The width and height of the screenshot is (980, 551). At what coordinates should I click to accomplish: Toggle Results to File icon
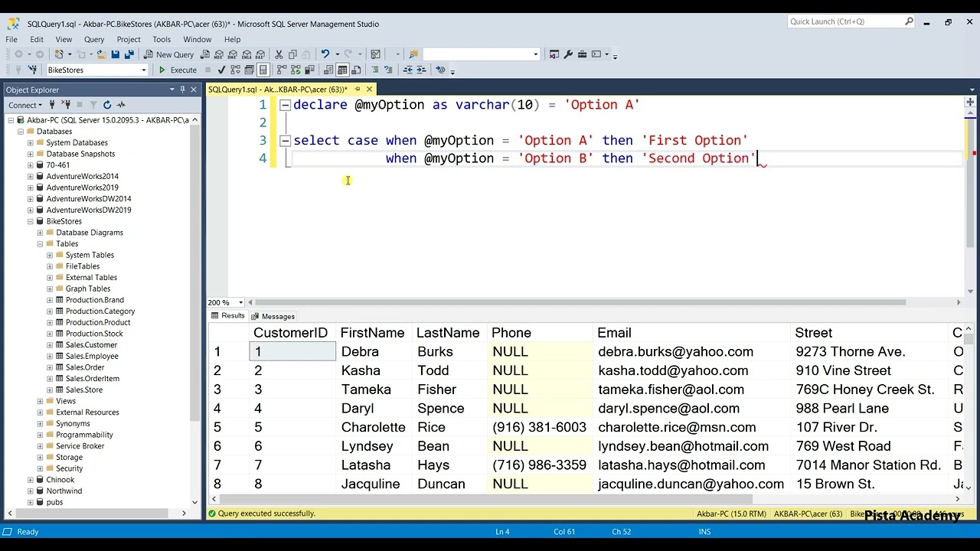356,70
